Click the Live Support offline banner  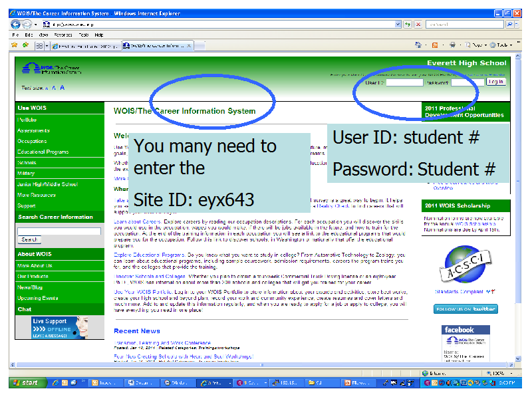click(x=60, y=327)
